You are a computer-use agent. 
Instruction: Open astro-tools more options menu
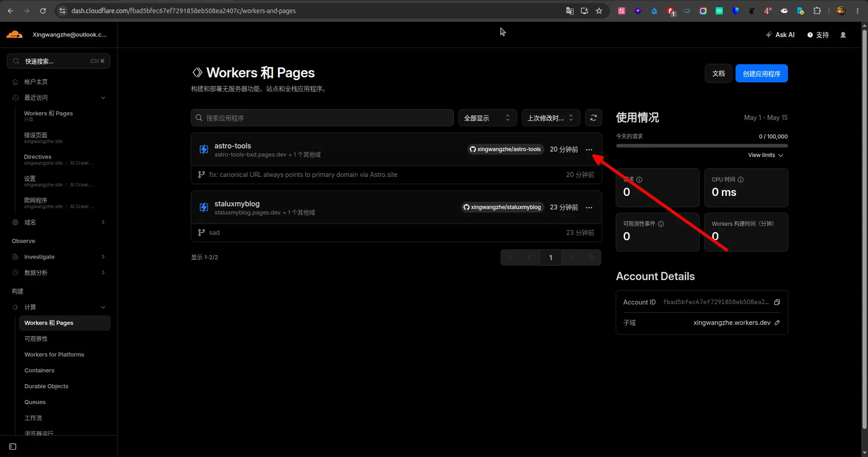click(589, 149)
